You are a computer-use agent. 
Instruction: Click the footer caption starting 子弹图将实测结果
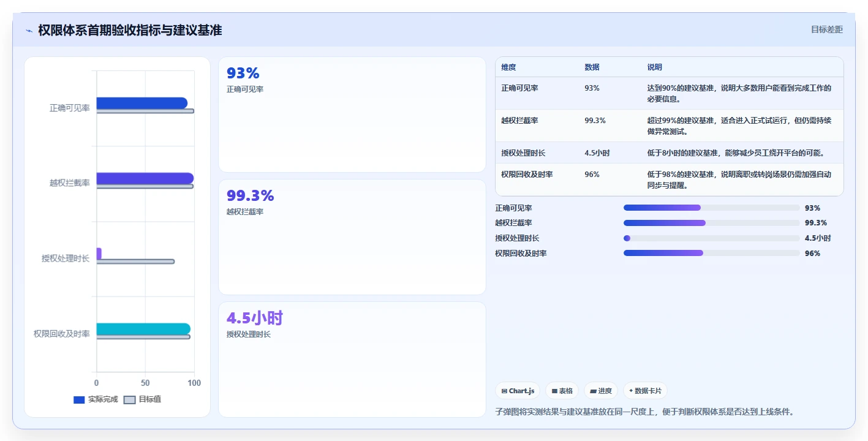coord(644,412)
